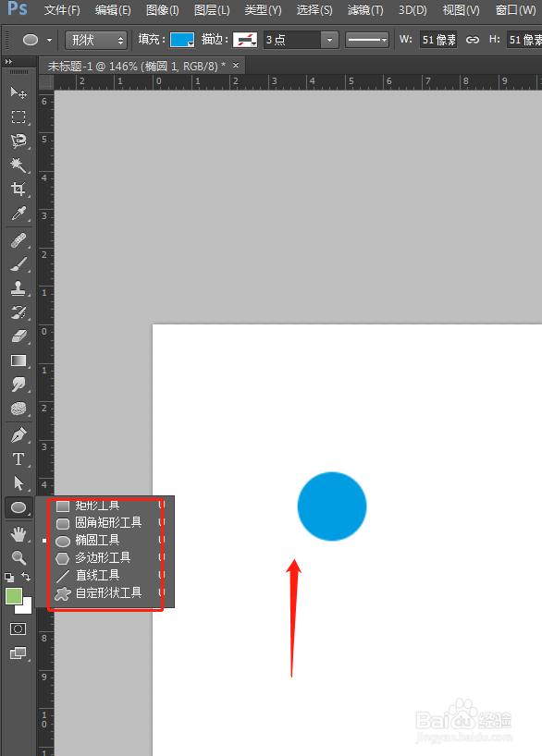Select the Hand tool
The height and width of the screenshot is (756, 542).
click(18, 534)
